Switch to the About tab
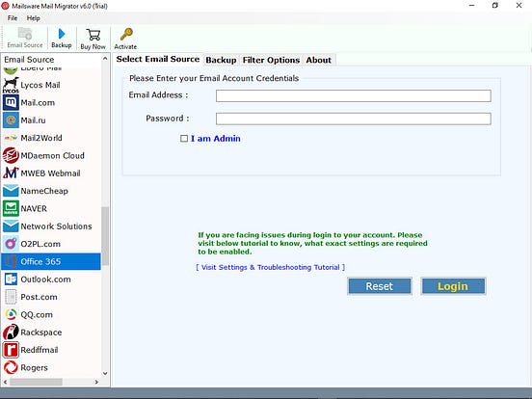 (319, 60)
